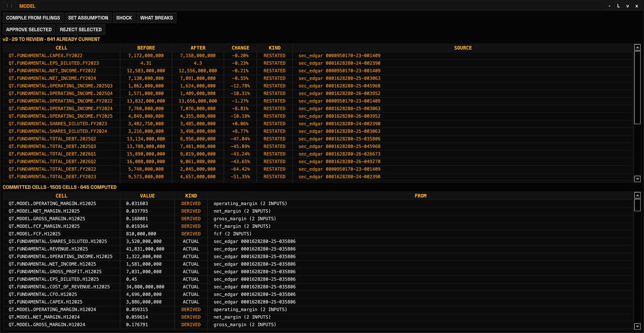The image size is (644, 333).
Task: Select the QT.MODEL.FCF.H12025 committed cell
Action: point(35,234)
